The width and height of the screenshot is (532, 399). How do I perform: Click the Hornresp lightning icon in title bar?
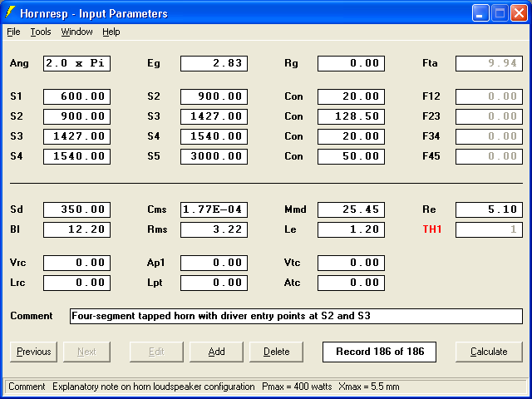[10, 12]
